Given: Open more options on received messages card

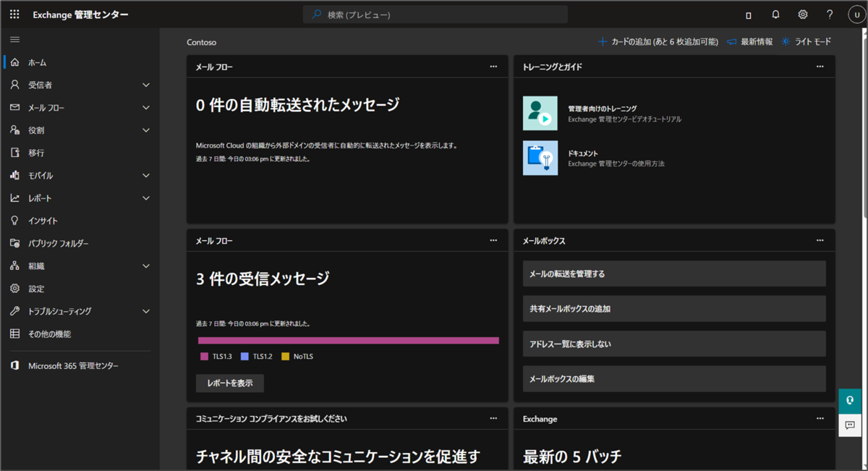Looking at the screenshot, I should pyautogui.click(x=493, y=240).
